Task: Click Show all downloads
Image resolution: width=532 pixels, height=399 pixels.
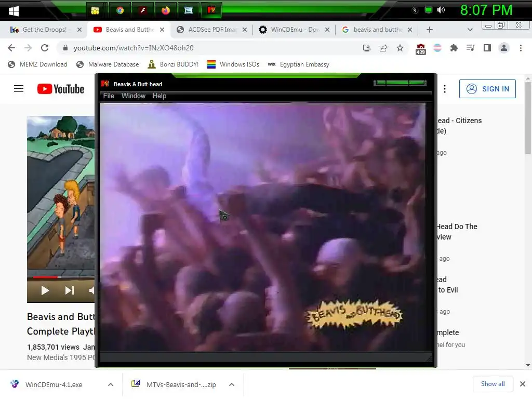Action: coord(493,384)
